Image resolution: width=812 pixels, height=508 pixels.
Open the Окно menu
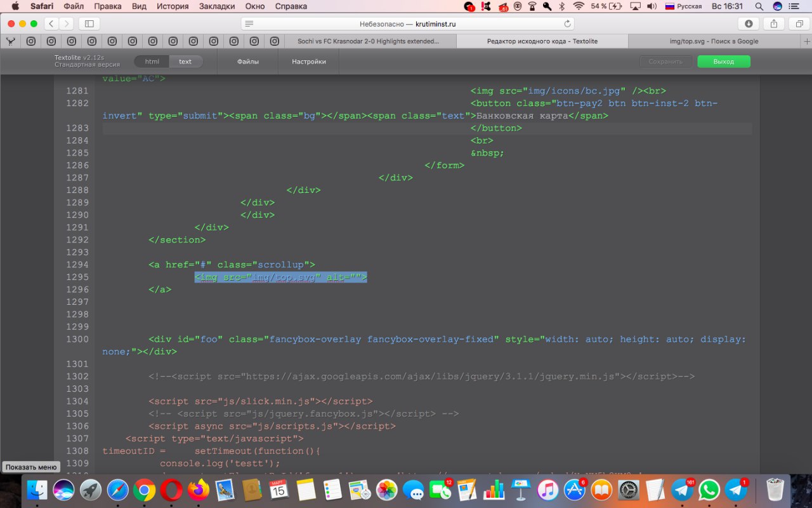(255, 6)
